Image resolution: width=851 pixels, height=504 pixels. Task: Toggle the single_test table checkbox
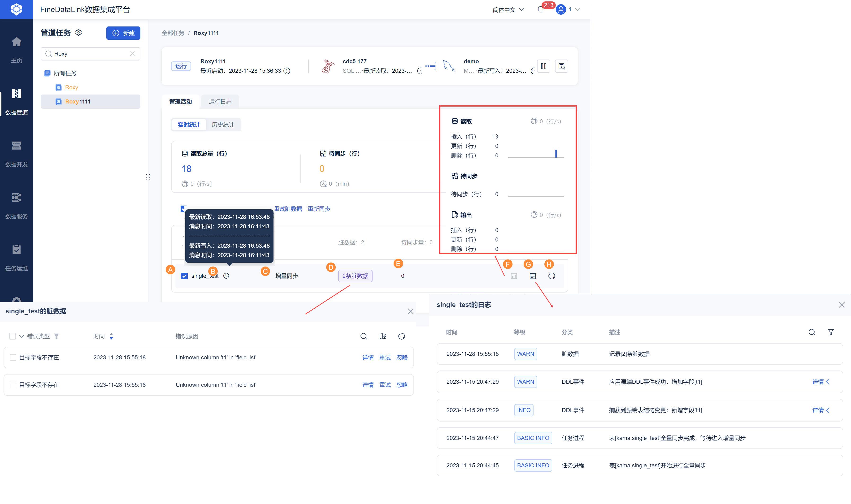point(184,276)
